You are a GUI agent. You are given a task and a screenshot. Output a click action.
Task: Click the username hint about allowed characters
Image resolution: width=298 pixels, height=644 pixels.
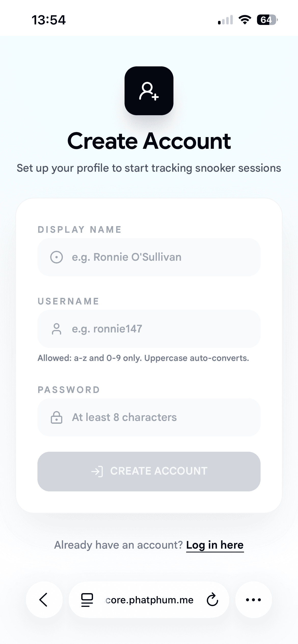143,358
